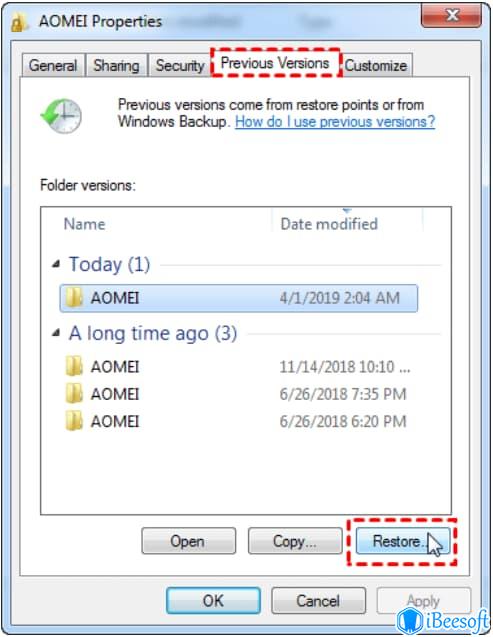Close the AOMEI Properties dialog window
Viewport: 493px width, 637px height.
pyautogui.click(x=451, y=15)
